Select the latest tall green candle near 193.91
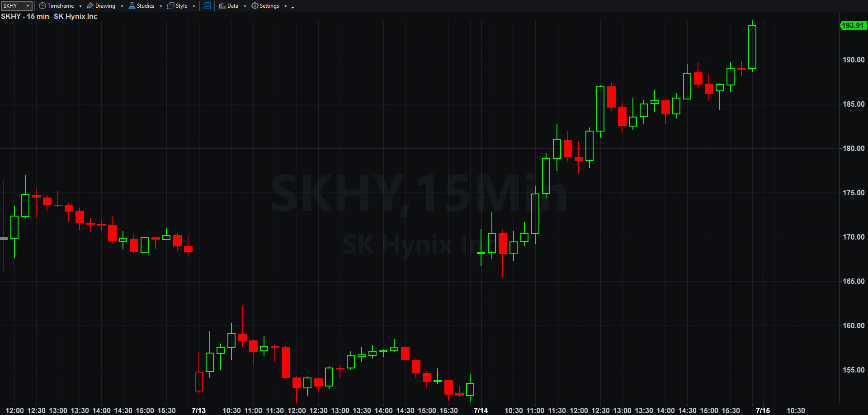 (752, 47)
